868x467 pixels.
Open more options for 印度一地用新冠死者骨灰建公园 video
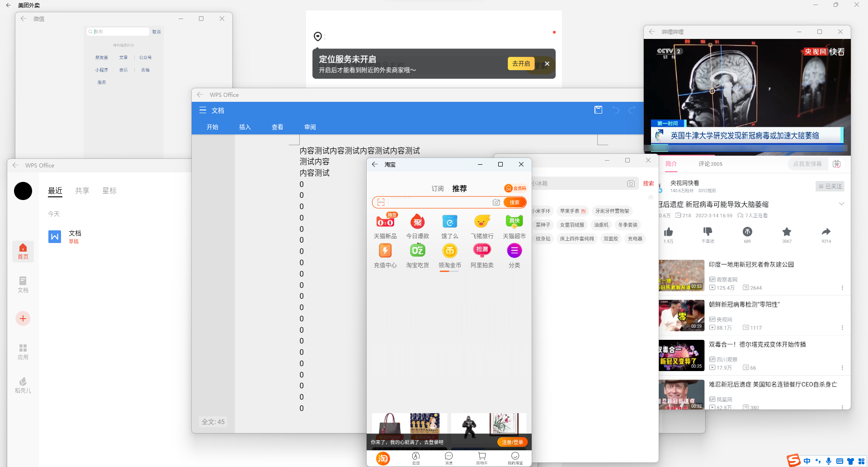coord(842,288)
